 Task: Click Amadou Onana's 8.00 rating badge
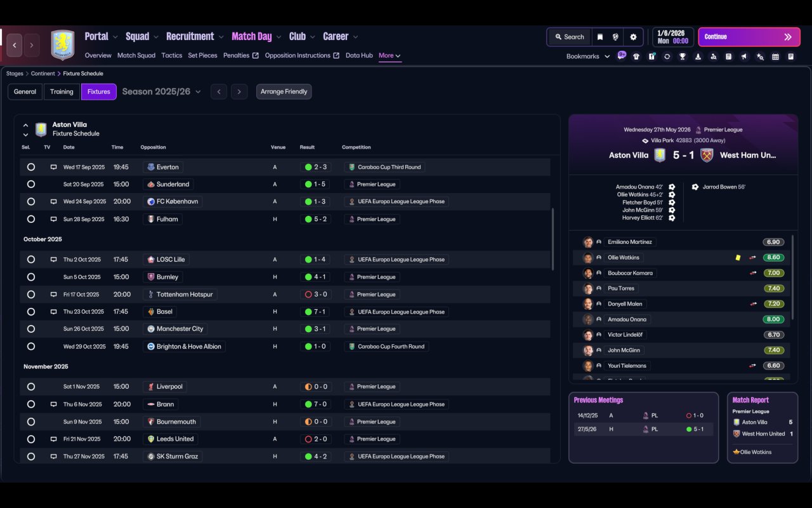773,319
